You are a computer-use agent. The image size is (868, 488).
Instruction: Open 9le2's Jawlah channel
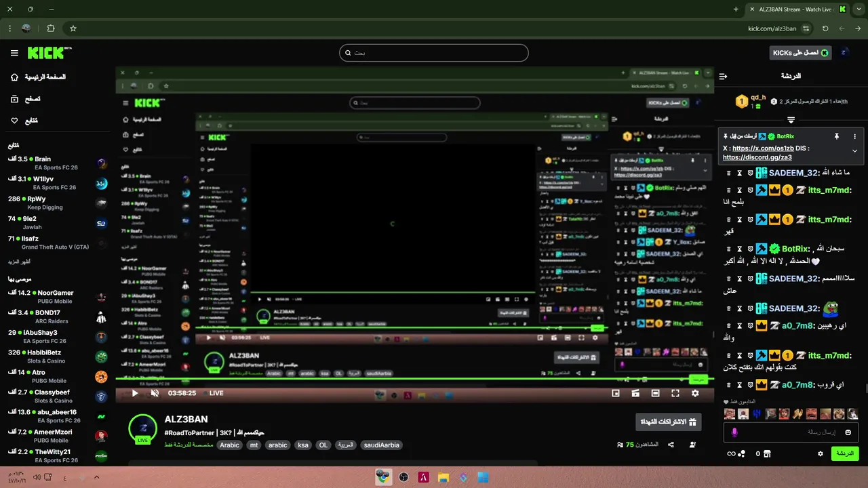(58, 222)
